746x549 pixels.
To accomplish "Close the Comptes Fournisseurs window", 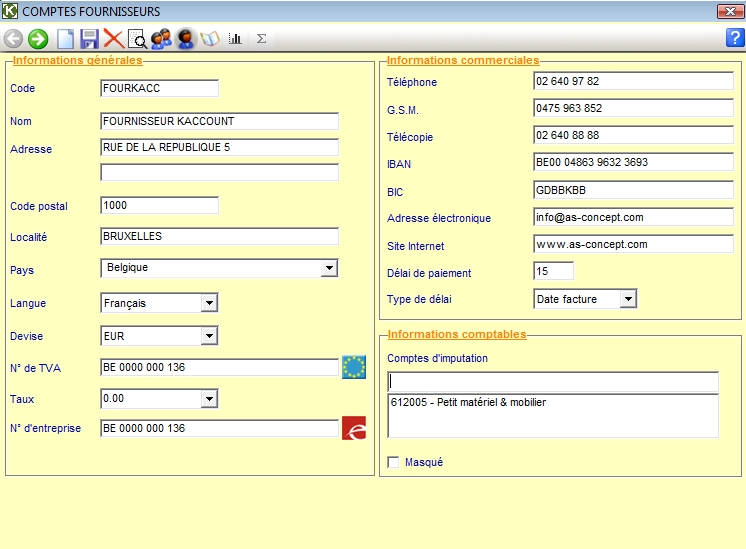I will [x=730, y=11].
